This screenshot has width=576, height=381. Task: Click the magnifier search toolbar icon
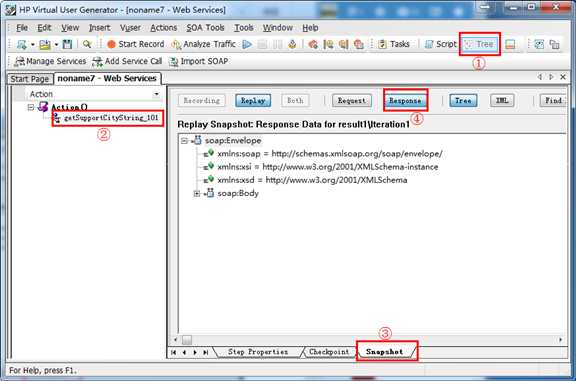point(87,44)
